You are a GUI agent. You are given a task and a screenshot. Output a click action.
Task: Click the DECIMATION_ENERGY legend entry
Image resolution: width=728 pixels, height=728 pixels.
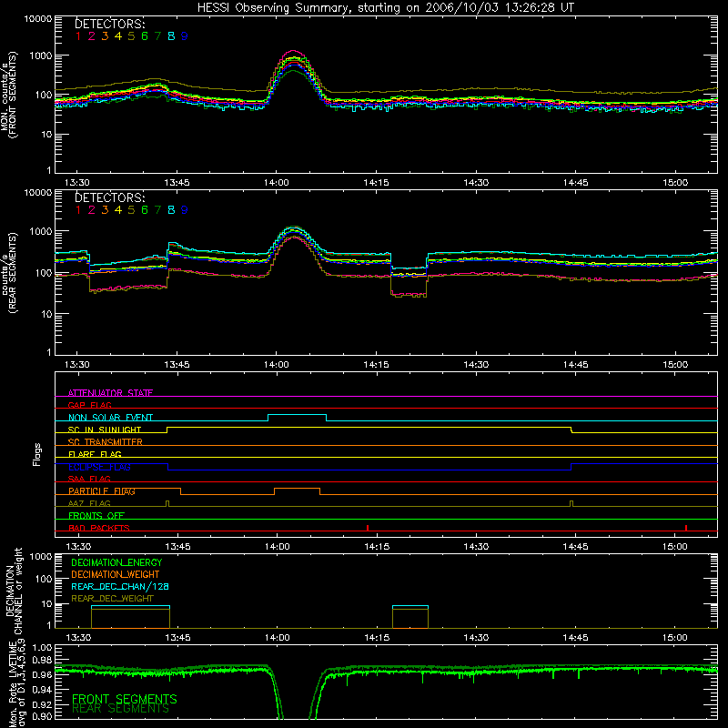click(116, 562)
